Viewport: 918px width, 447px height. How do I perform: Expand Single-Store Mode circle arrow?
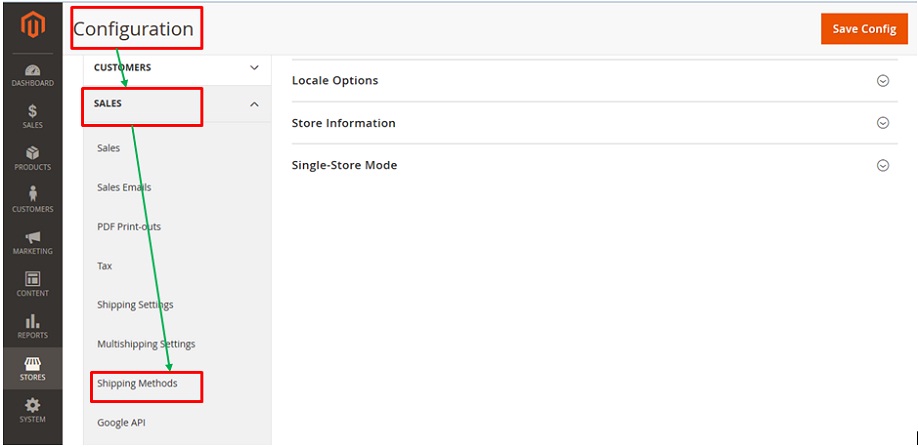pos(883,166)
